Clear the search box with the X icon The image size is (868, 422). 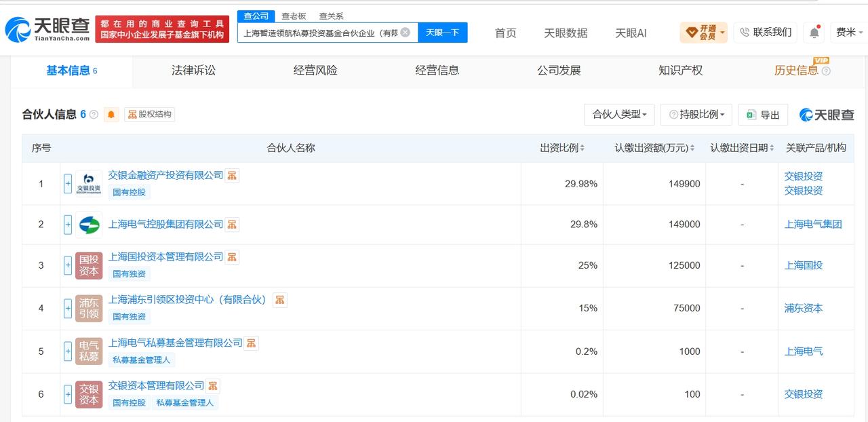(x=405, y=32)
